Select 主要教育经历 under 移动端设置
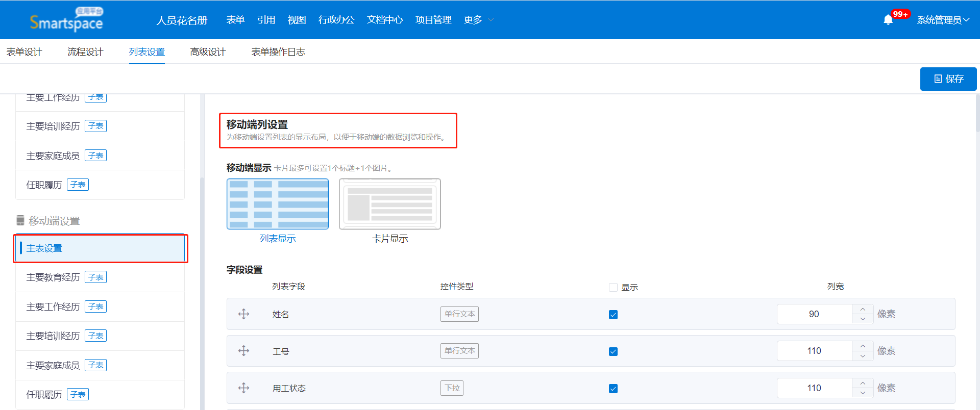Image resolution: width=980 pixels, height=410 pixels. pos(100,277)
